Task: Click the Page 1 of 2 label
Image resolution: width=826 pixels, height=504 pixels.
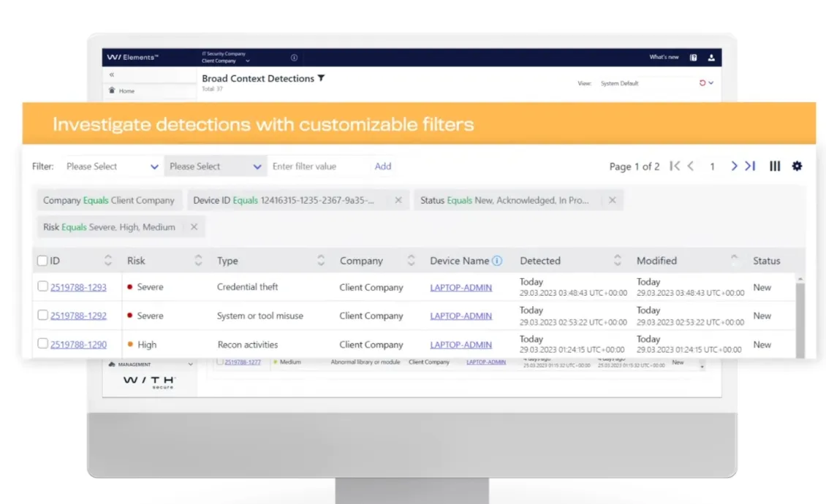Action: [634, 167]
